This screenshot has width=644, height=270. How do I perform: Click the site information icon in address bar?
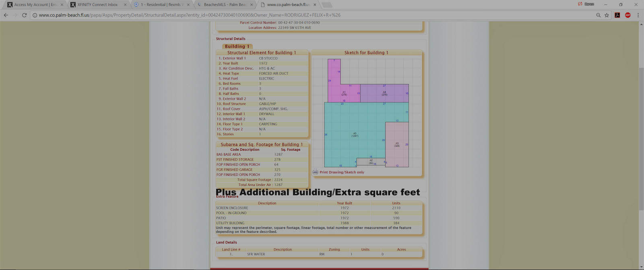click(35, 15)
